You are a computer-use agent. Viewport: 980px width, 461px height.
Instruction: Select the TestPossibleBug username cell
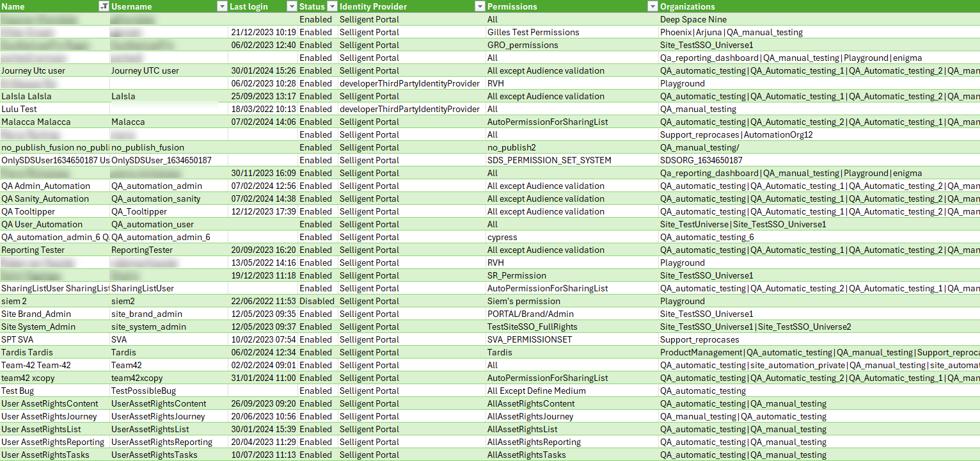143,391
